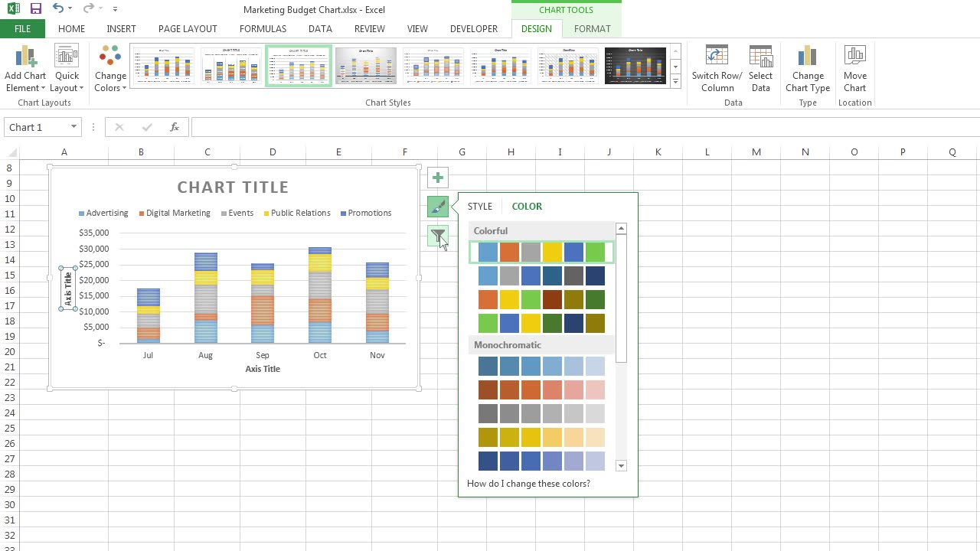Open the Chart Filters funnel button
Screen dimensions: 980x551
pyautogui.click(x=438, y=236)
